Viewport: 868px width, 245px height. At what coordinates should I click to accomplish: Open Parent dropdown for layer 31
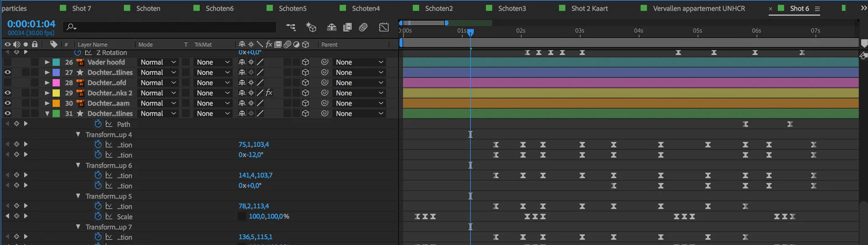(x=359, y=114)
